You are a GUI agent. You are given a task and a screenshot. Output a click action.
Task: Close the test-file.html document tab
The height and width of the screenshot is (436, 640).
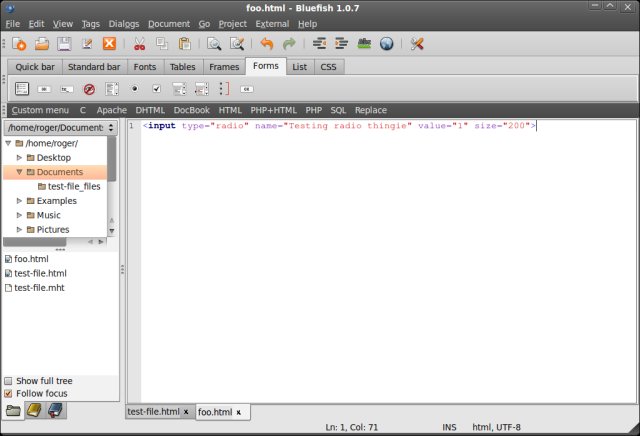(x=186, y=412)
